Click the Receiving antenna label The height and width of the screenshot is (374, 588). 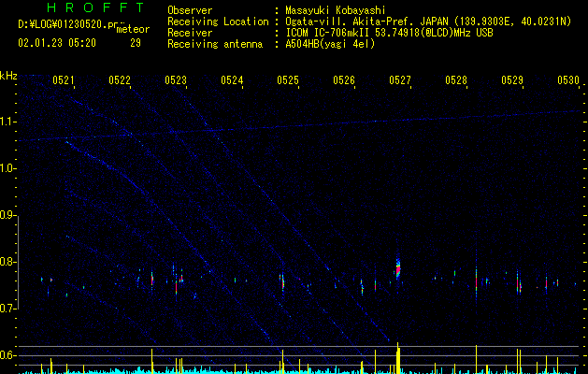[x=215, y=44]
